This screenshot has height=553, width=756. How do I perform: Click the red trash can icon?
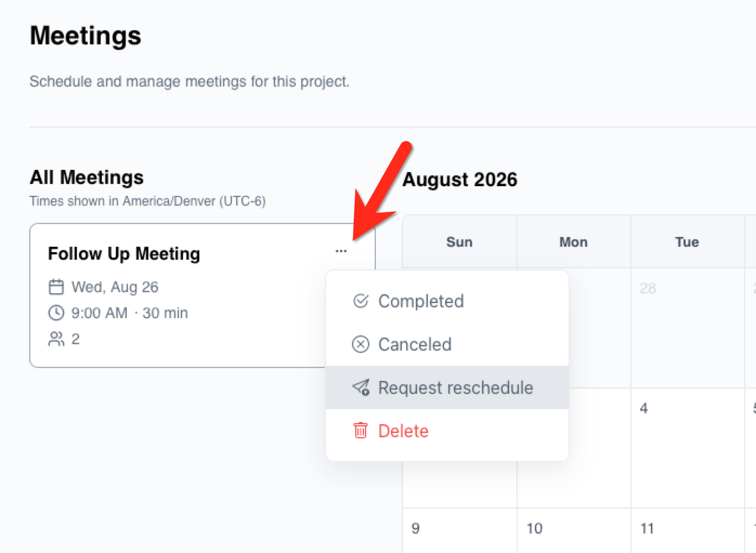click(361, 431)
